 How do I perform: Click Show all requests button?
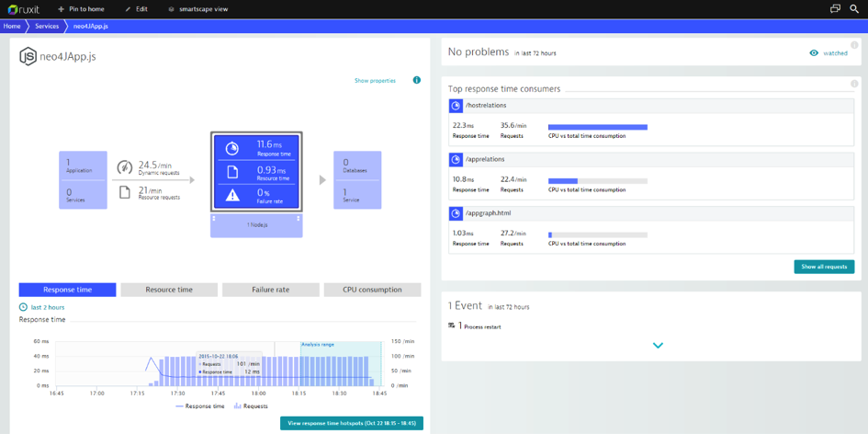click(824, 267)
